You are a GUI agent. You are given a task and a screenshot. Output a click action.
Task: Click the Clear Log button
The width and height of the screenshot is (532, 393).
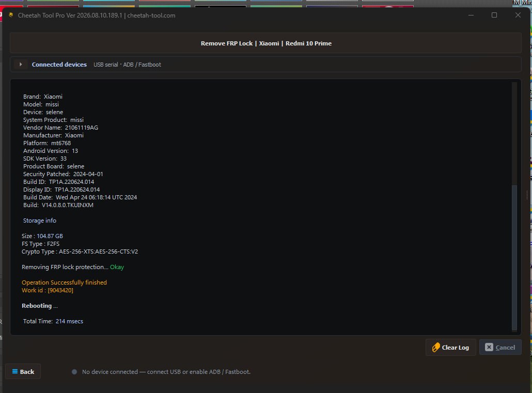(x=450, y=347)
